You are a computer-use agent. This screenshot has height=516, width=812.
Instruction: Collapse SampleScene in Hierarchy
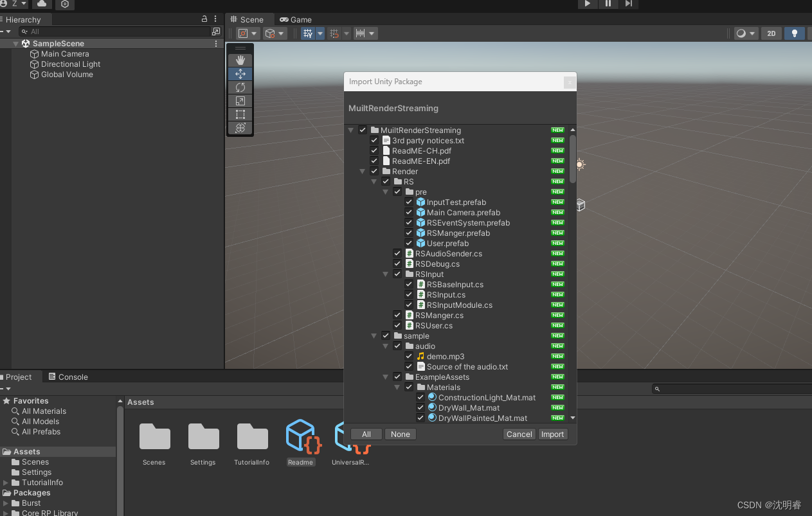(16, 44)
